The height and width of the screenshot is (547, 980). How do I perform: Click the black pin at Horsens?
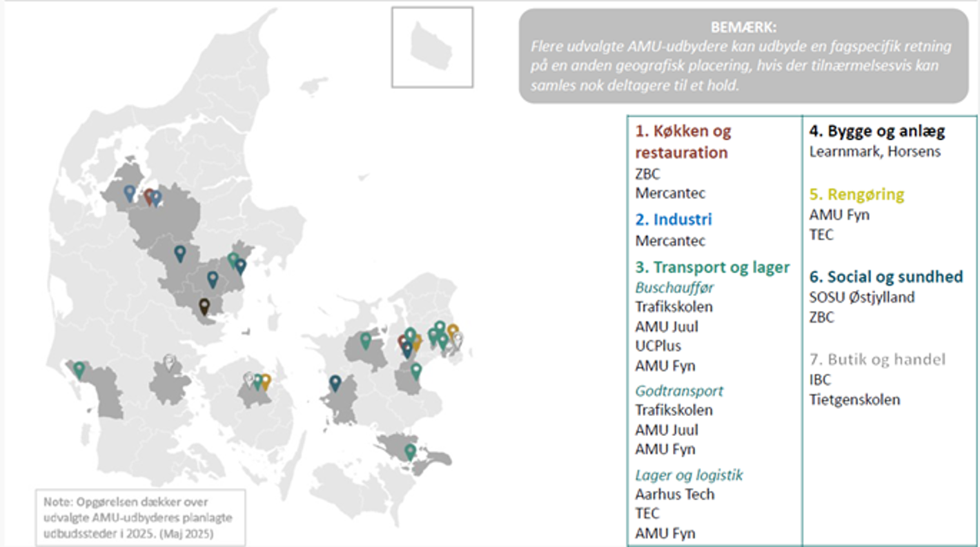coord(204,306)
